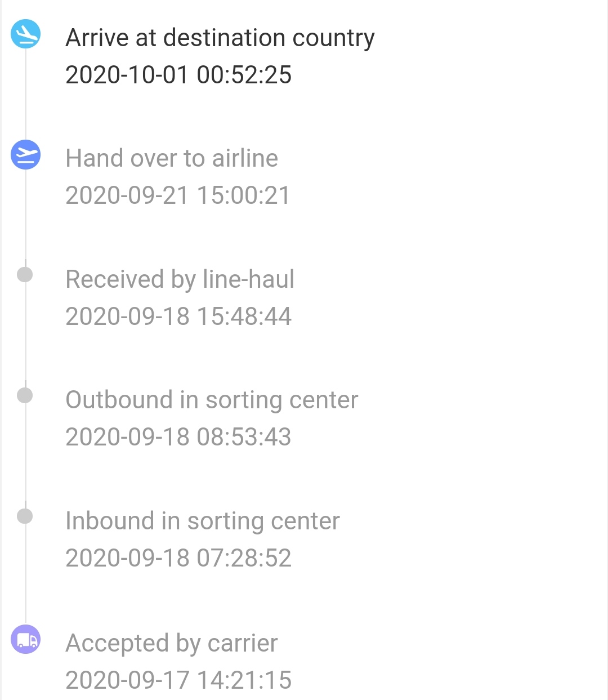
Task: Click timeline line between Inbound dot and truck icon
Action: pyautogui.click(x=25, y=574)
